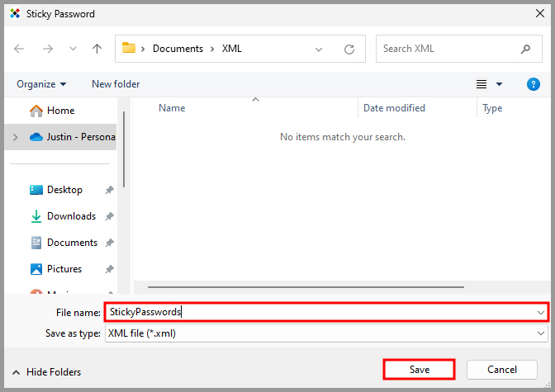555x392 pixels.
Task: Open the help question mark icon
Action: click(x=533, y=84)
